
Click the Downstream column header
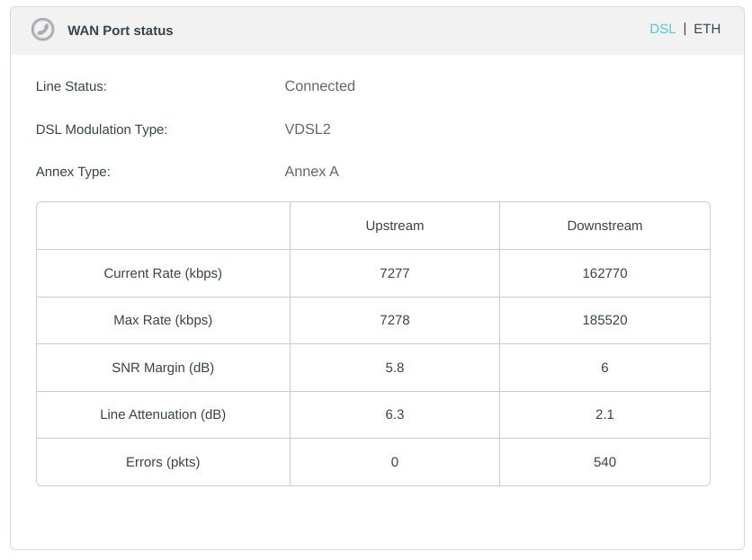(x=604, y=226)
